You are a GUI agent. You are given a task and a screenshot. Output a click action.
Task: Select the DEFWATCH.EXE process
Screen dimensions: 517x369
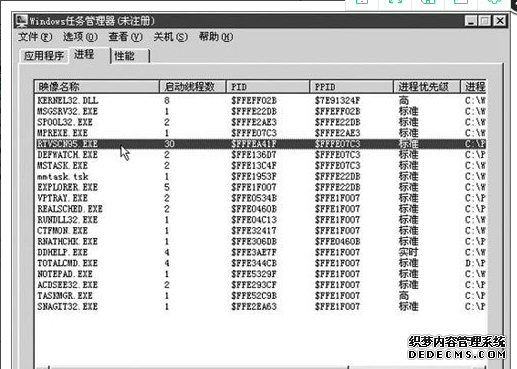tap(261, 155)
